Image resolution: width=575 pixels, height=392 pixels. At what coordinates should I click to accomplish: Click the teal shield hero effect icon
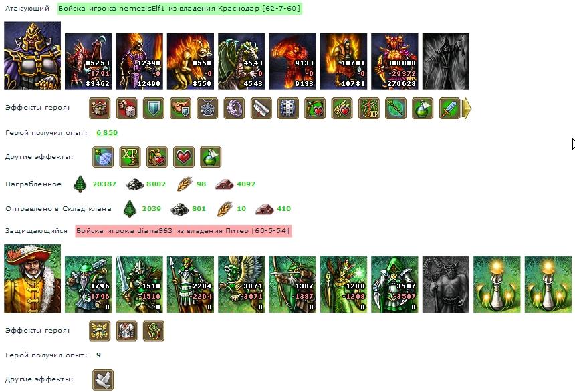pyautogui.click(x=153, y=108)
